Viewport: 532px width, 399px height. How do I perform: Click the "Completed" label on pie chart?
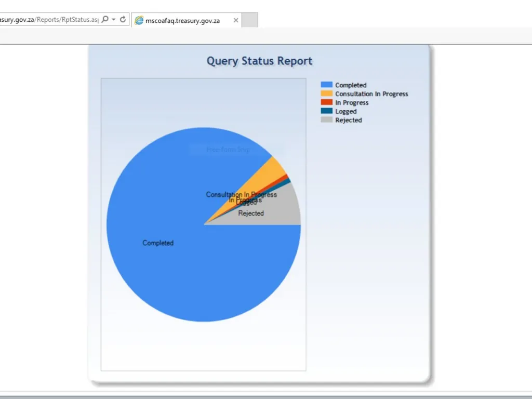pos(158,243)
